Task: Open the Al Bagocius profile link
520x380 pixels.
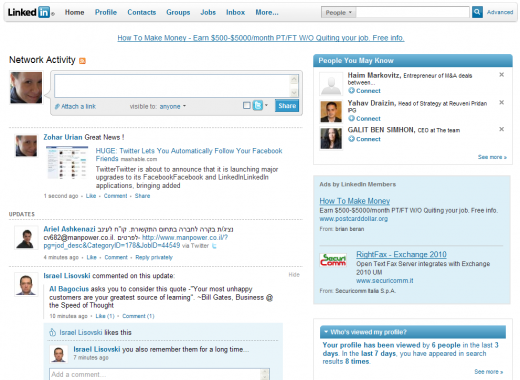Action: 69,289
